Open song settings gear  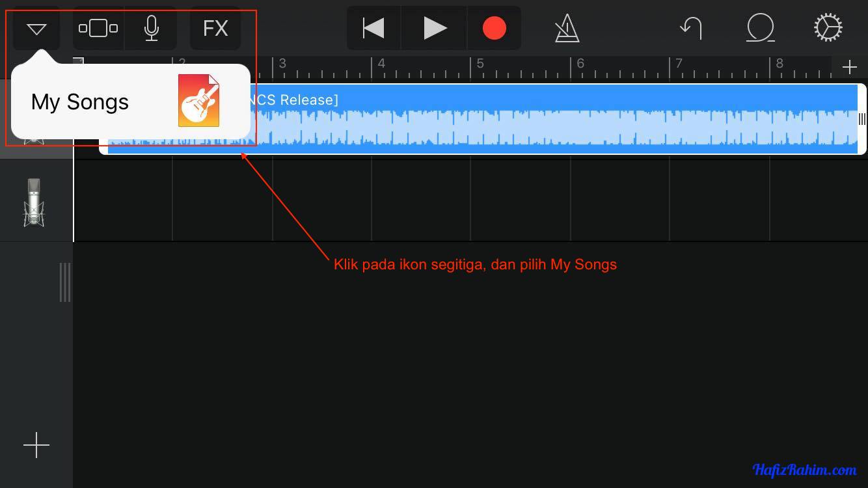828,29
